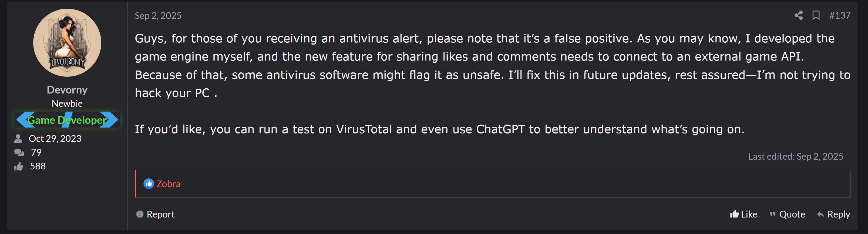Click the Last edited timestamp

pos(795,156)
